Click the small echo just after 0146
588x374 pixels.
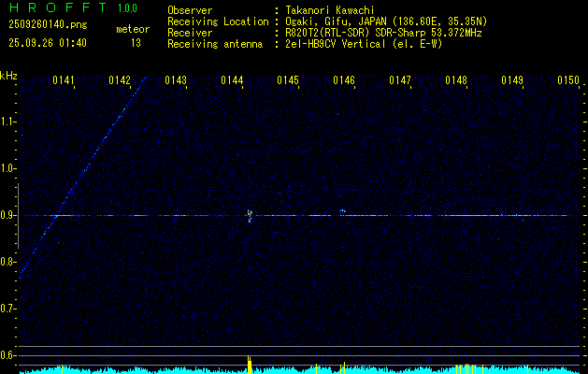coord(342,210)
